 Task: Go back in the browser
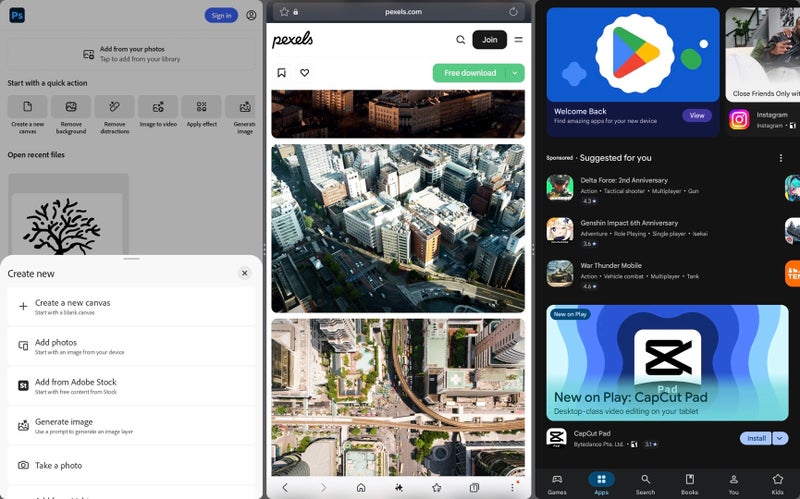285,488
